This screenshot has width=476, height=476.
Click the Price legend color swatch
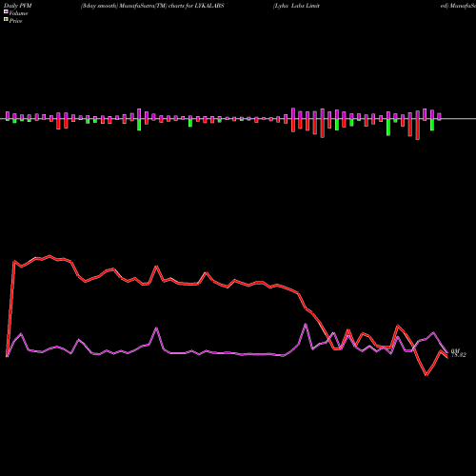pos(6,20)
